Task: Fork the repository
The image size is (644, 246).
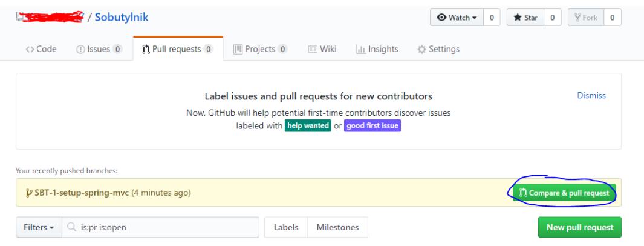Action: pyautogui.click(x=586, y=18)
